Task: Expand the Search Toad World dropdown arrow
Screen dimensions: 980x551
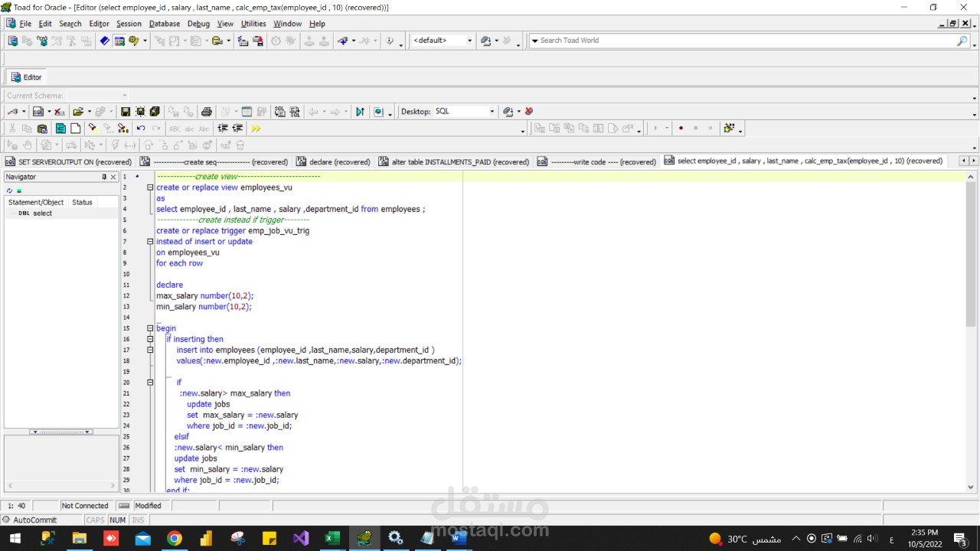Action: coord(534,41)
